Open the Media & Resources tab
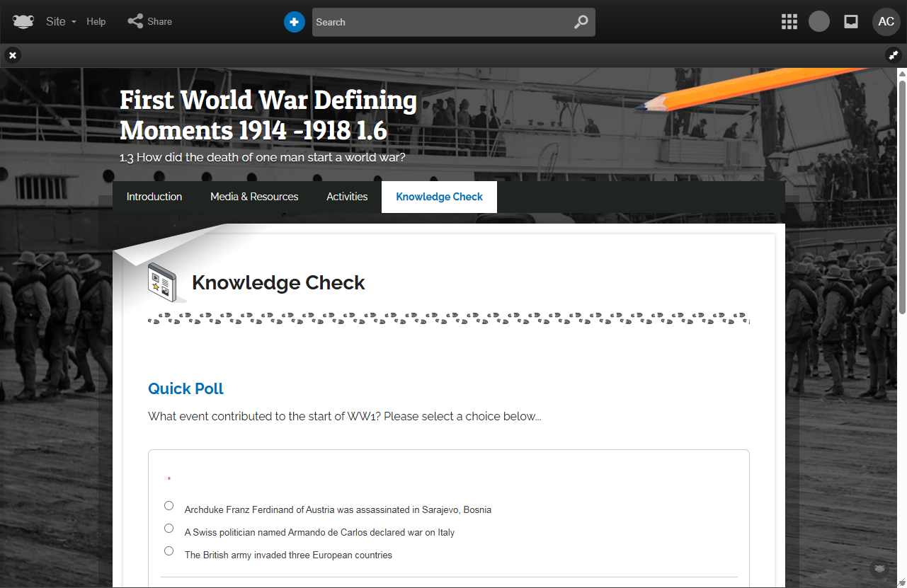Image resolution: width=907 pixels, height=588 pixels. [x=254, y=197]
